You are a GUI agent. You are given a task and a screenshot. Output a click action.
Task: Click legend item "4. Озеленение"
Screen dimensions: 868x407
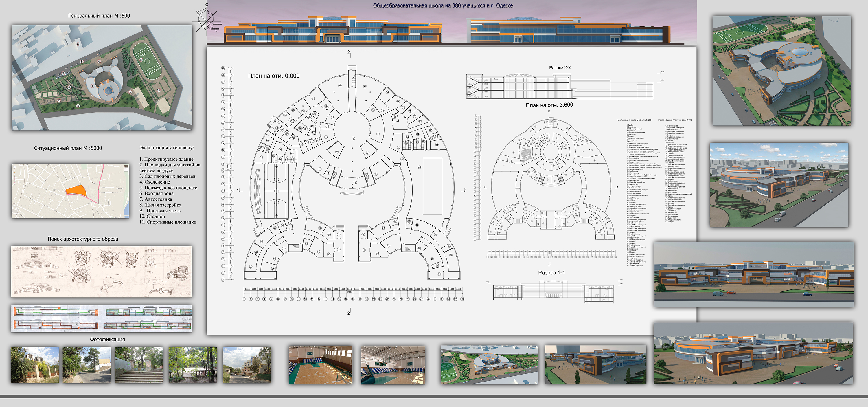pos(155,182)
